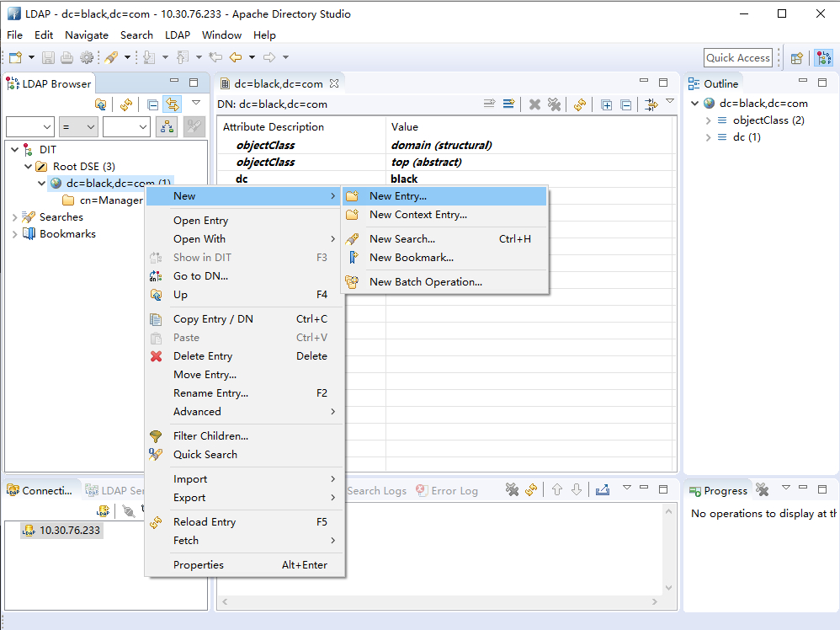This screenshot has height=630, width=840.
Task: Click the Save toolbar icon
Action: point(48,57)
